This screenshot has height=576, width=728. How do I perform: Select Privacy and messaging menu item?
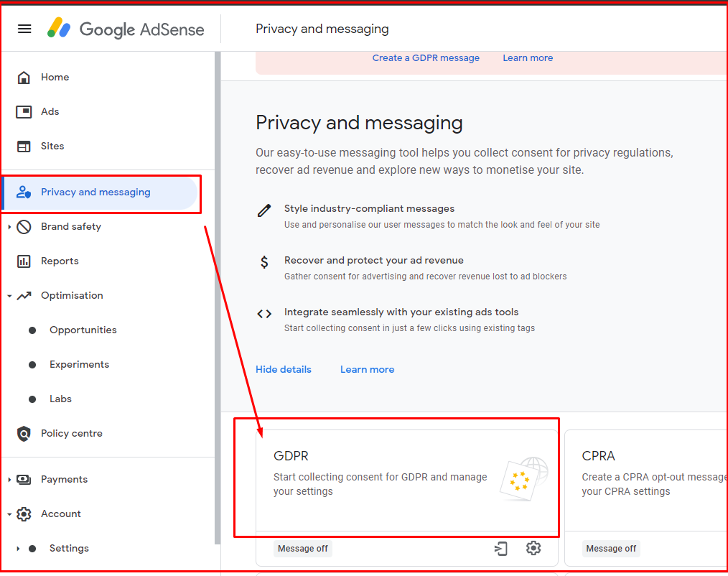coord(101,192)
